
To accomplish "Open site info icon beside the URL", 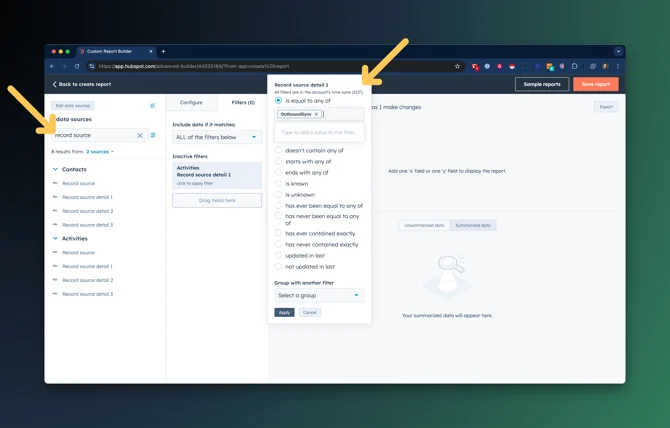I will [x=91, y=66].
